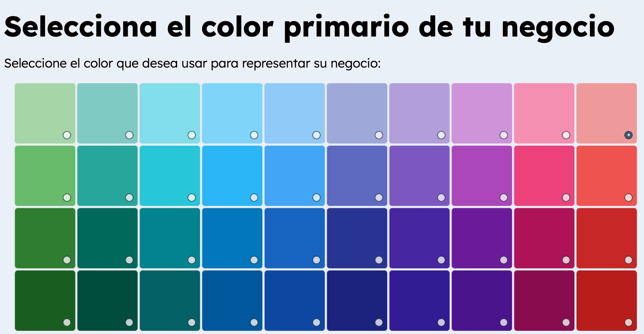
Task: Select the vivid sky blue swatch in second row
Action: (x=232, y=176)
